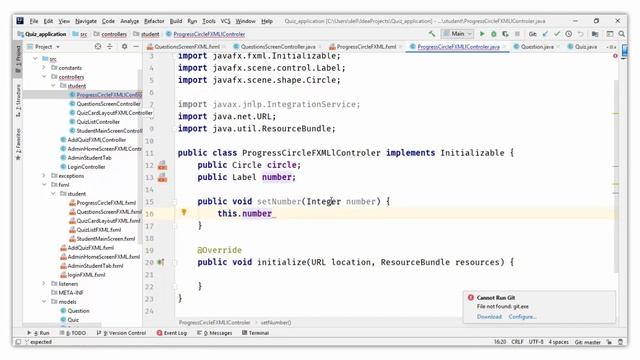Open the File menu
Image resolution: width=640 pixels, height=360 pixels.
(x=33, y=21)
